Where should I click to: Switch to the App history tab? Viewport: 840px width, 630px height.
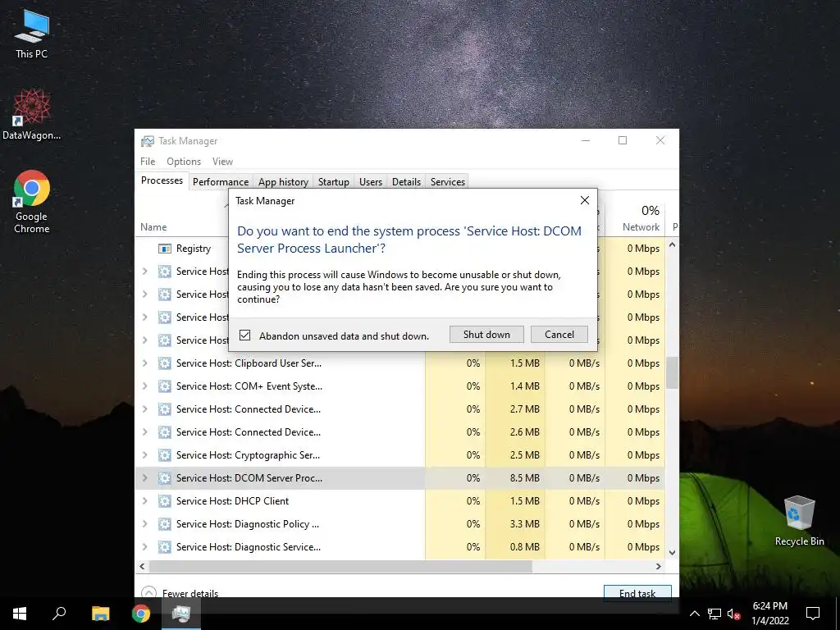(283, 181)
